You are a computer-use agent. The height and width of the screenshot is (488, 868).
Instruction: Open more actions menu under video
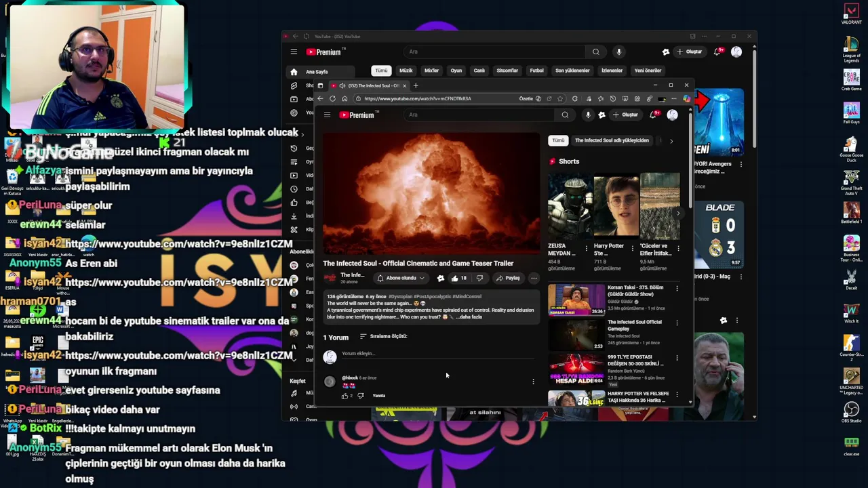click(534, 278)
